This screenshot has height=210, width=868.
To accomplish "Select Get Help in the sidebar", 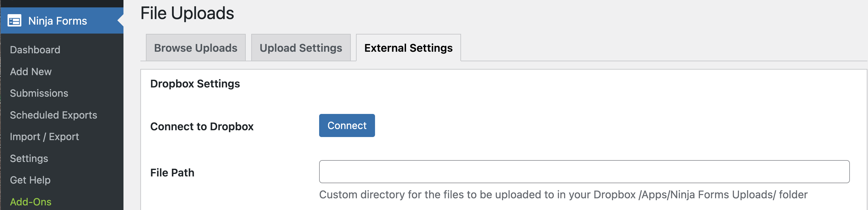I will [30, 180].
